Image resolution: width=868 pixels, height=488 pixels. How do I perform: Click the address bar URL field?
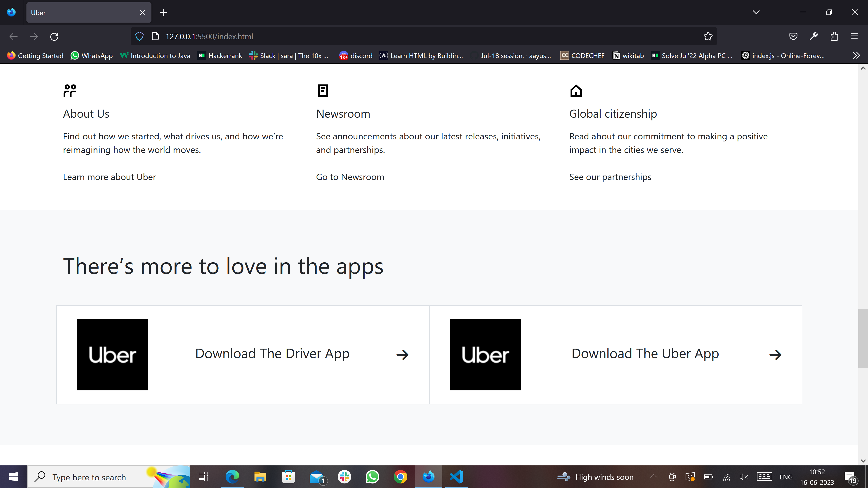click(404, 36)
